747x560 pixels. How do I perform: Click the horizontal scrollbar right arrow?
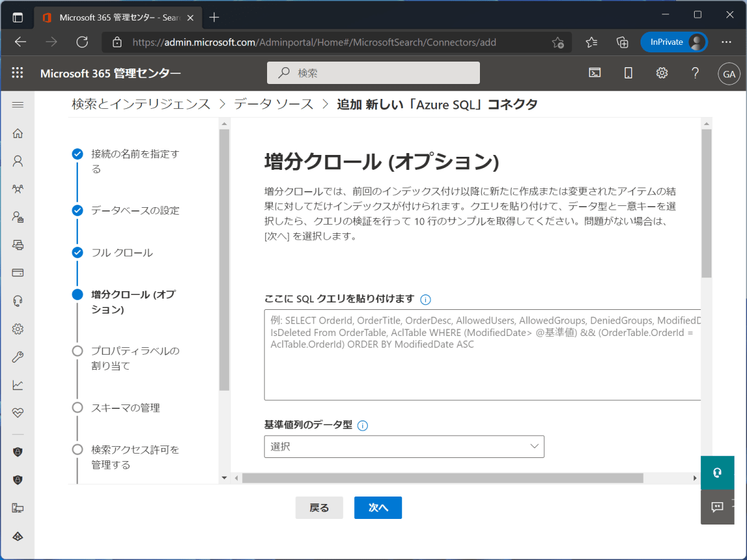pyautogui.click(x=695, y=478)
